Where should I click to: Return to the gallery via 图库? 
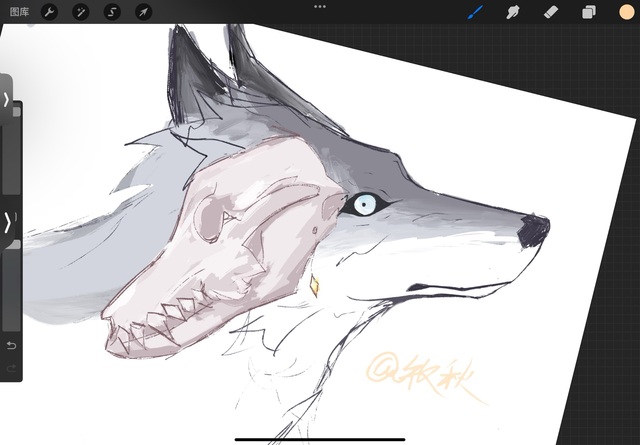[18, 12]
